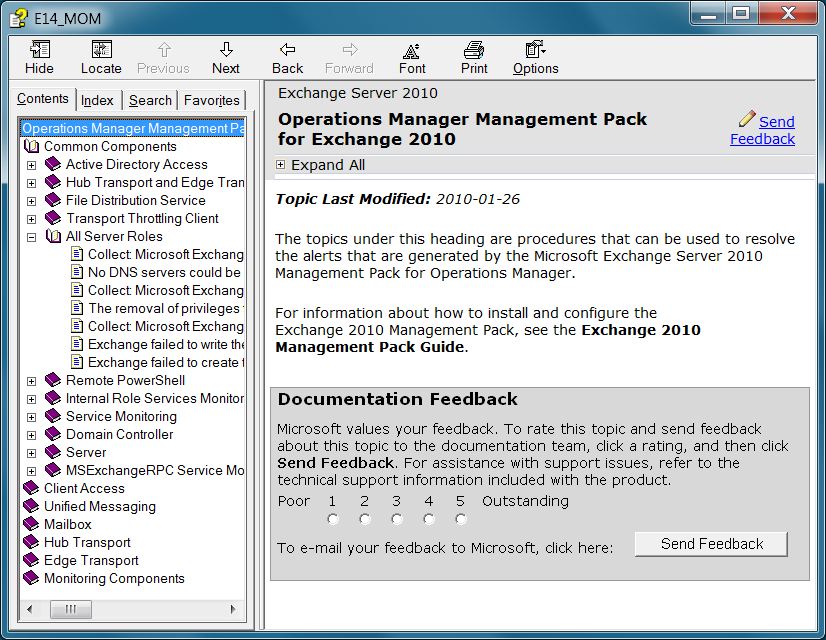Switch to the Search tab

[x=150, y=100]
